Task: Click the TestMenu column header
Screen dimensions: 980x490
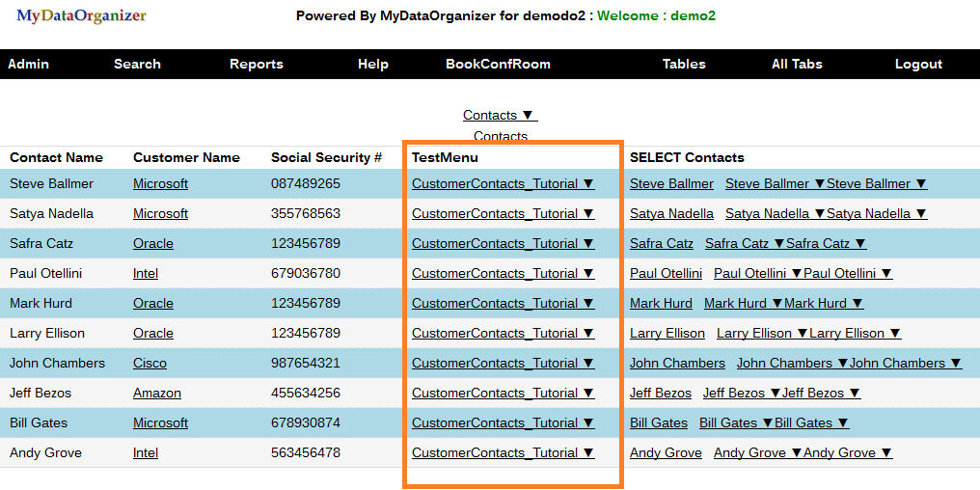Action: click(x=445, y=157)
